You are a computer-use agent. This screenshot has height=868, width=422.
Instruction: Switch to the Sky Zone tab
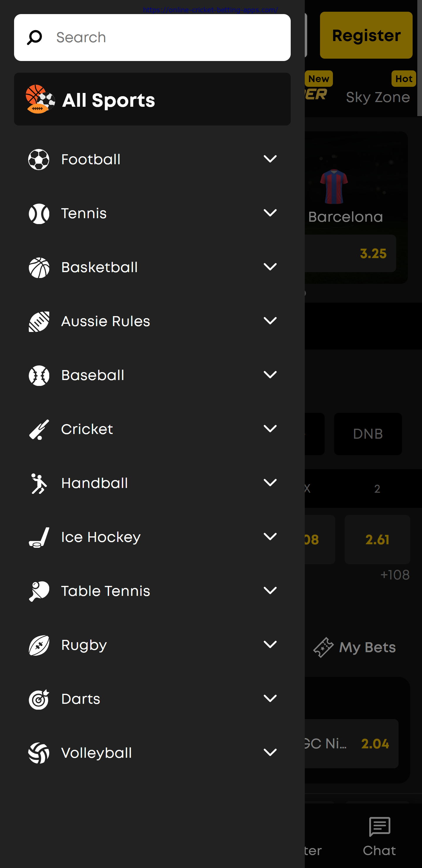coord(378,97)
